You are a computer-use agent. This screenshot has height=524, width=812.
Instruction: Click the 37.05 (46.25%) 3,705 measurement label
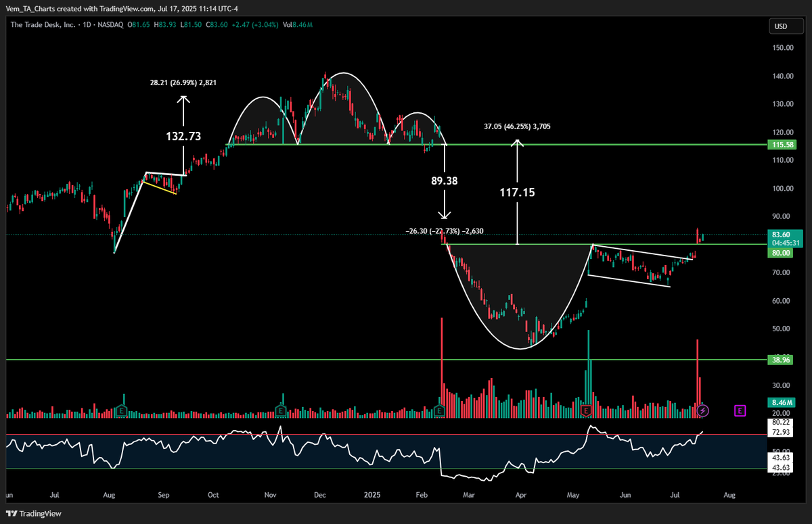click(x=518, y=126)
